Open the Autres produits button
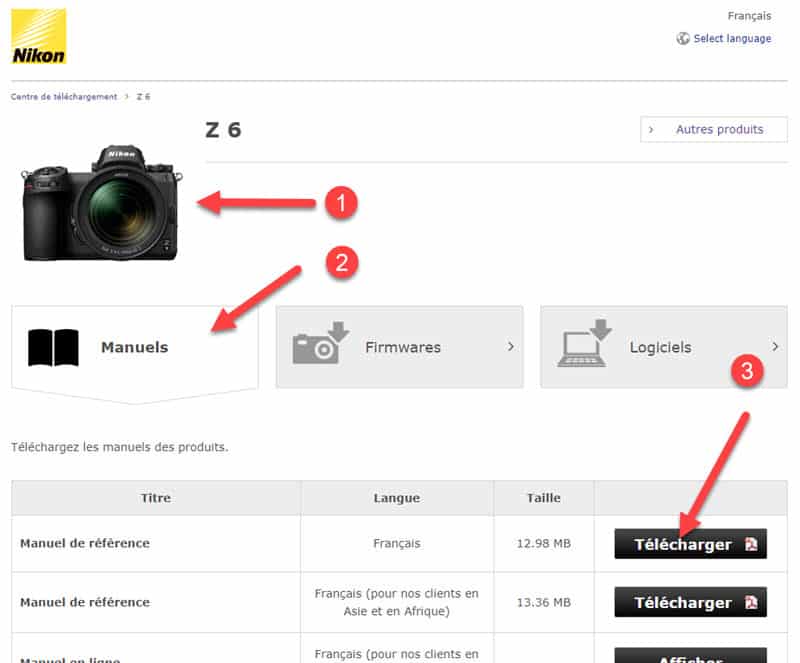 click(714, 130)
